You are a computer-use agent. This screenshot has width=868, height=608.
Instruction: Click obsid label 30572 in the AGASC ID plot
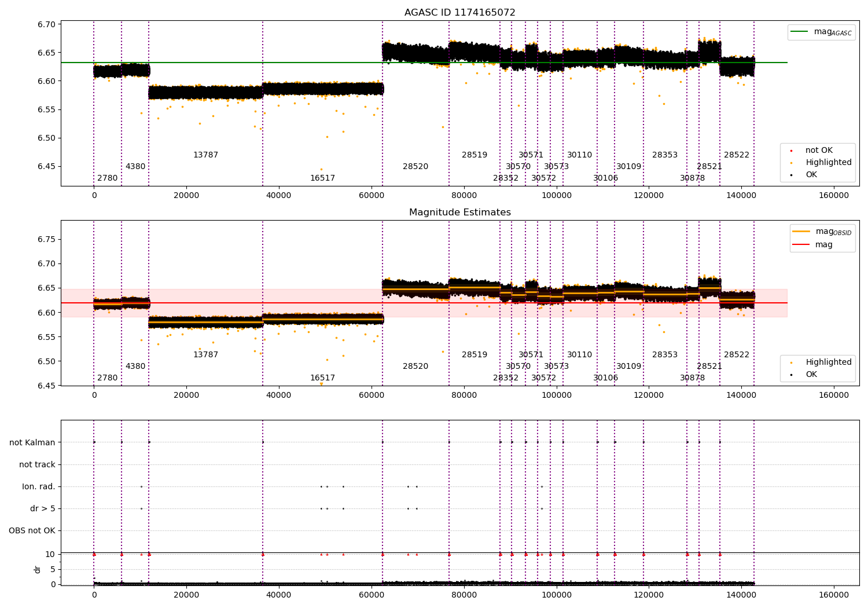click(543, 178)
